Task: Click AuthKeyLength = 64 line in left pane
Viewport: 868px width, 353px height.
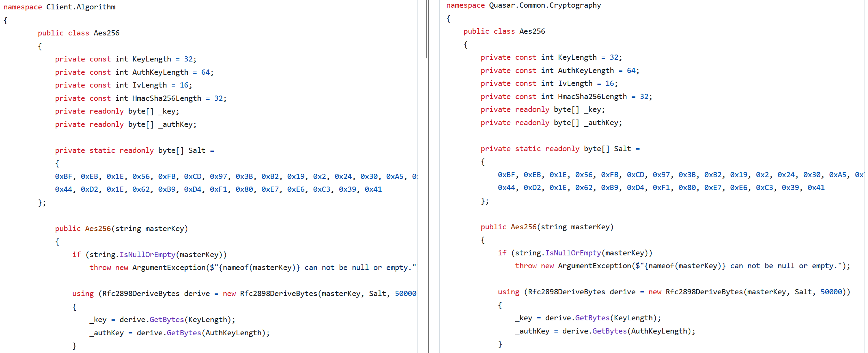Action: pyautogui.click(x=134, y=72)
